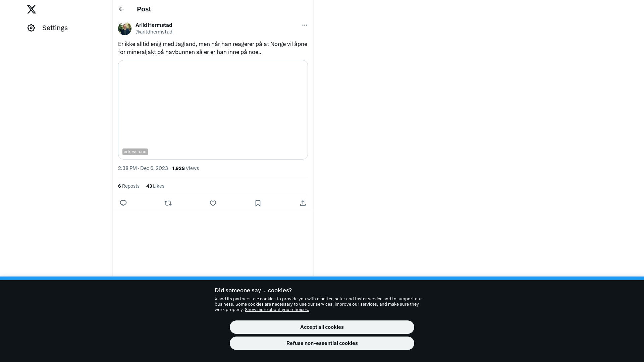Share the post with share icon
This screenshot has width=644, height=362.
(x=303, y=203)
